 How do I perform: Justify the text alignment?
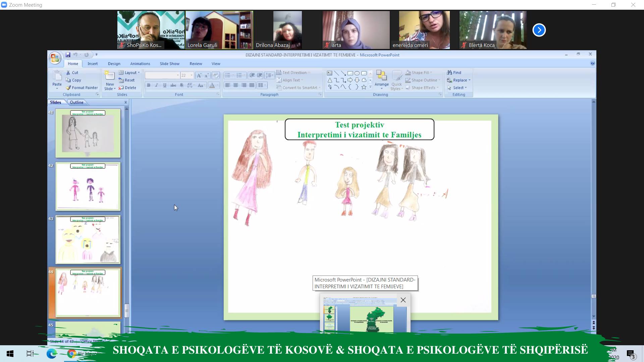[252, 85]
